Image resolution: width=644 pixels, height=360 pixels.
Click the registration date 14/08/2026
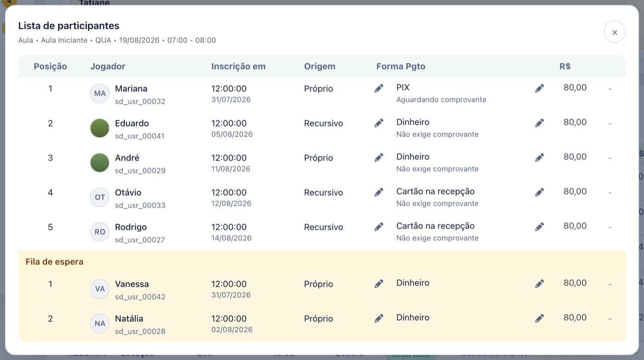coord(231,238)
